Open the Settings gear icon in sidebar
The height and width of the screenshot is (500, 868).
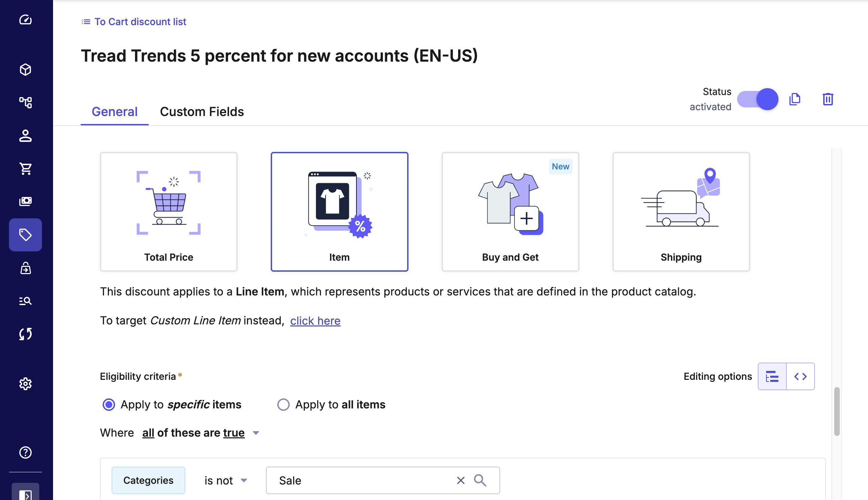(x=25, y=384)
